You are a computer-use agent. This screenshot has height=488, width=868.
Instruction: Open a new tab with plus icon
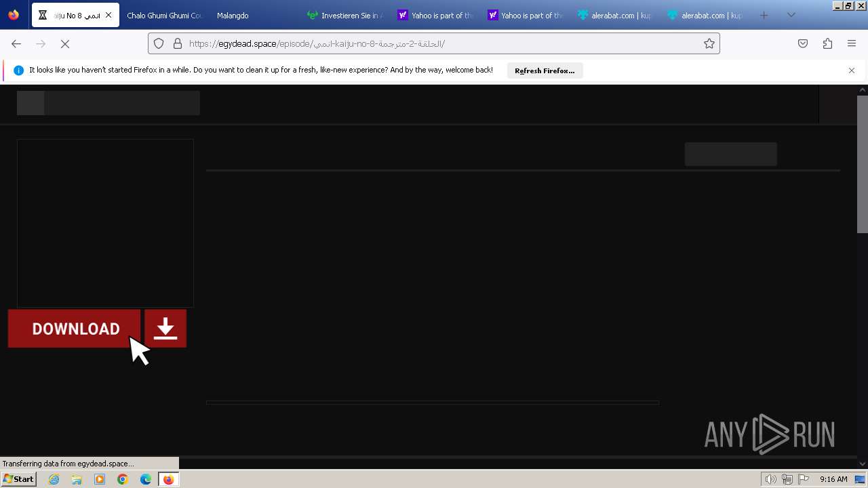click(764, 15)
